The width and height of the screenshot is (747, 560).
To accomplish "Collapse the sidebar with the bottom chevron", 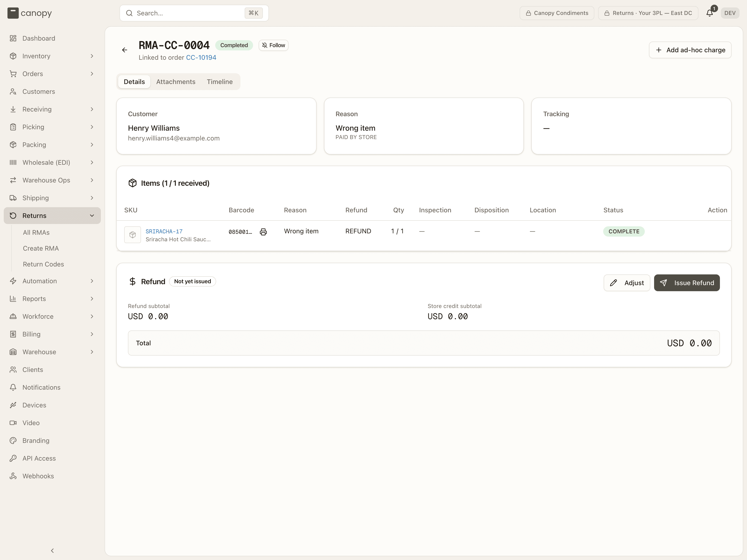I will [x=52, y=550].
